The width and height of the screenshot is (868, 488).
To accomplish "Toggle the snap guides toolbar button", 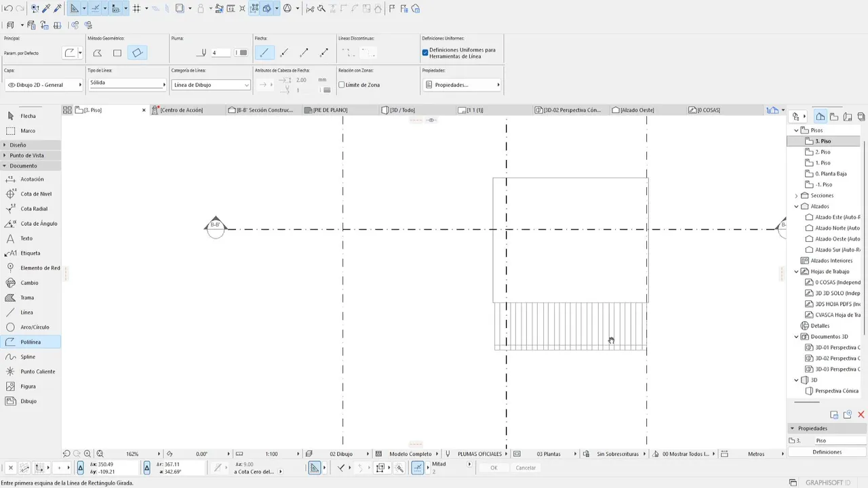I will point(96,9).
